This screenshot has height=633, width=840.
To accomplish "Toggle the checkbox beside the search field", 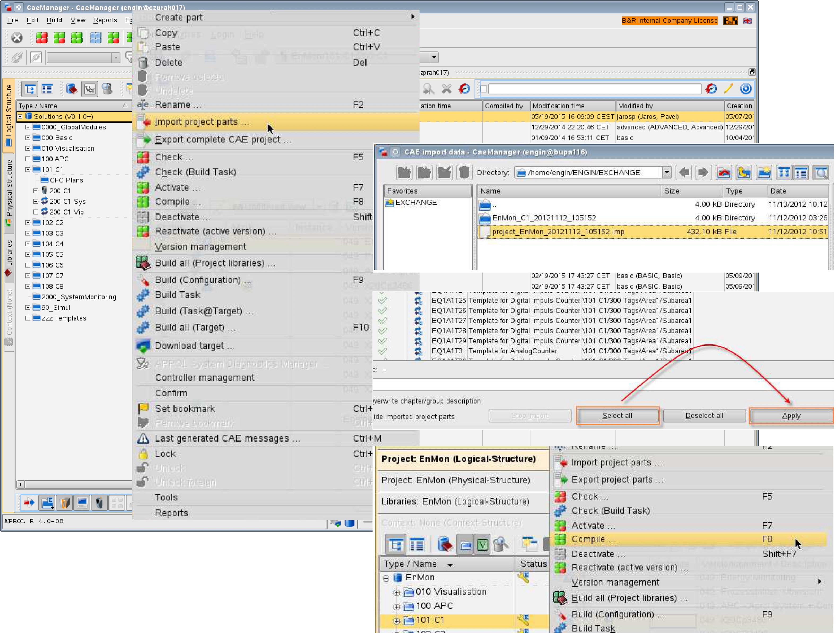I will point(484,89).
